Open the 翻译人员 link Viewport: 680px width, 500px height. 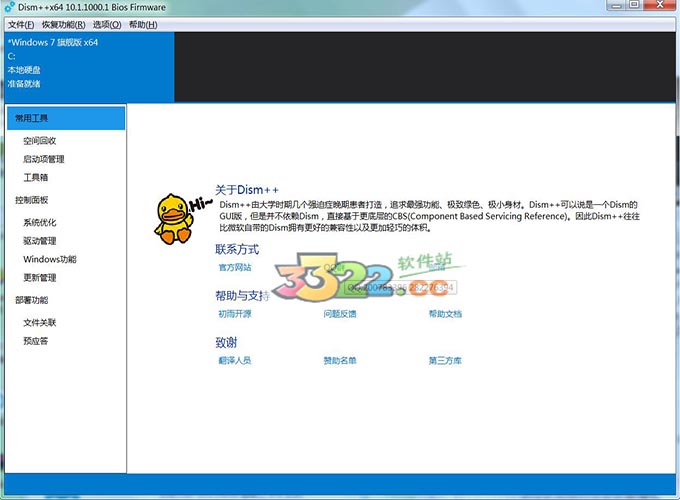pyautogui.click(x=235, y=360)
